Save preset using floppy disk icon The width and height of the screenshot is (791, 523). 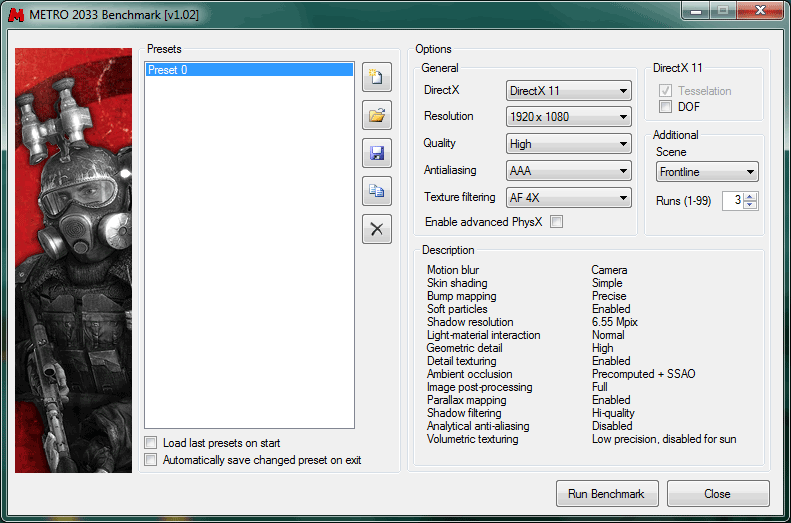click(x=376, y=153)
